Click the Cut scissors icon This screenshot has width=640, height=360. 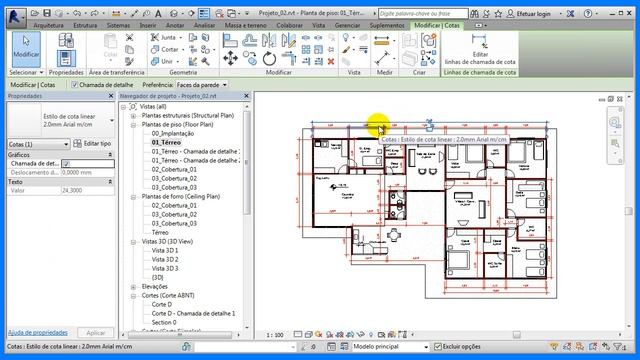click(x=129, y=38)
